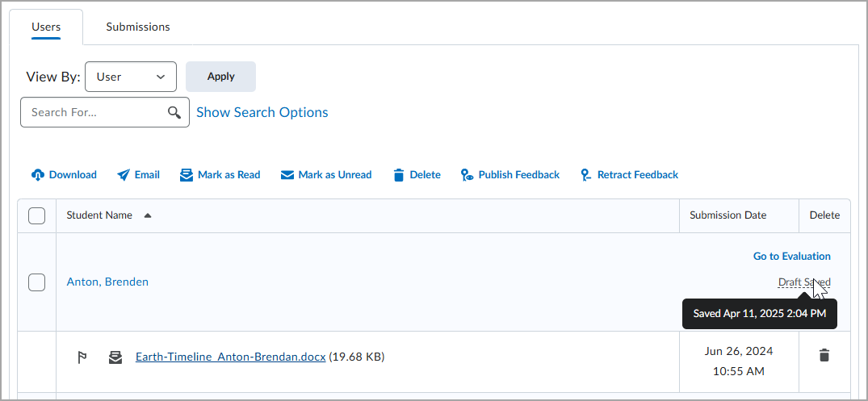868x401 pixels.
Task: Click the Mark as Unread envelope icon
Action: click(x=287, y=175)
